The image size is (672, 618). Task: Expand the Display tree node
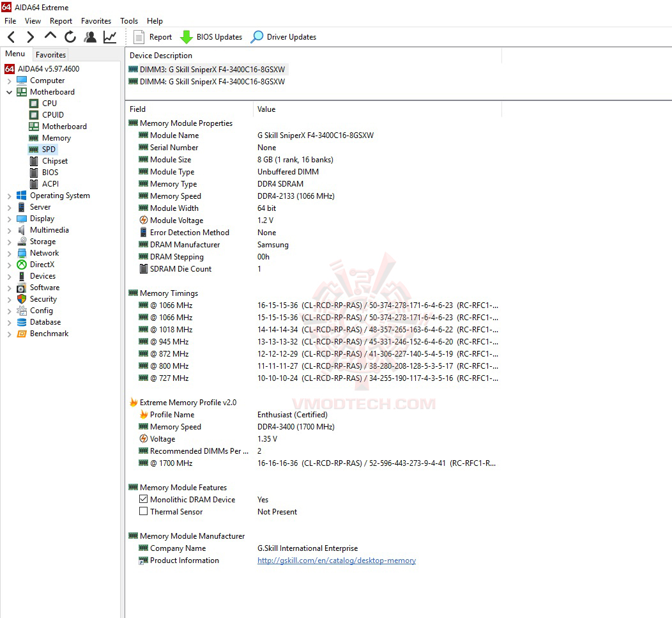pos(10,219)
